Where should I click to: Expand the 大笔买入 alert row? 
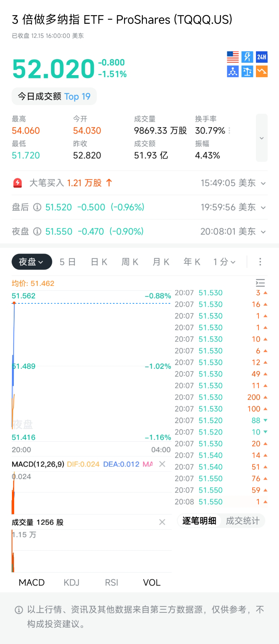[x=263, y=183]
